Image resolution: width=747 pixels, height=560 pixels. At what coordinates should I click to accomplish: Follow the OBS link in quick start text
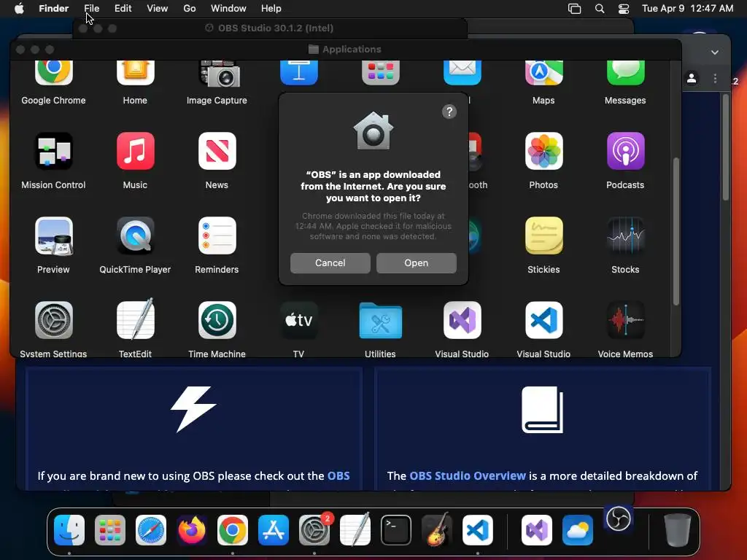click(338, 475)
